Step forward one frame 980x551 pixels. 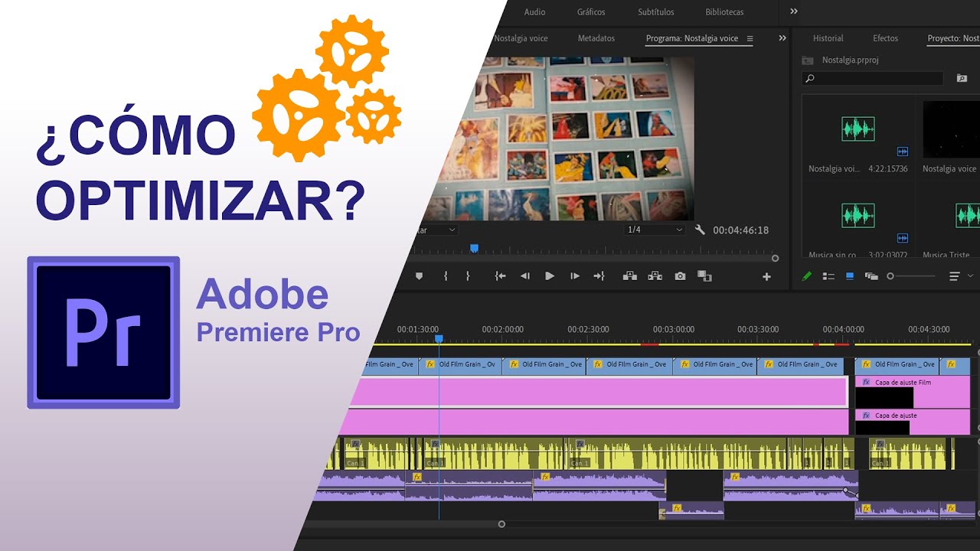tap(575, 276)
